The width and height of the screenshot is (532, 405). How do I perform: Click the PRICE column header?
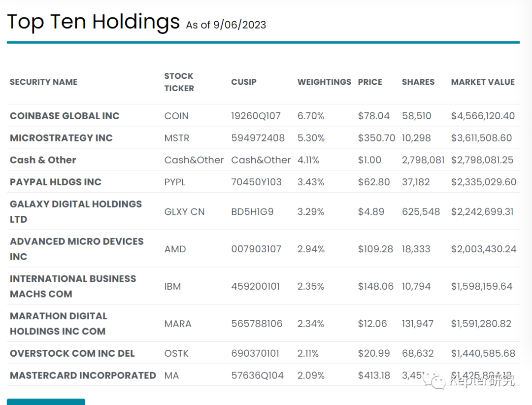click(x=370, y=82)
